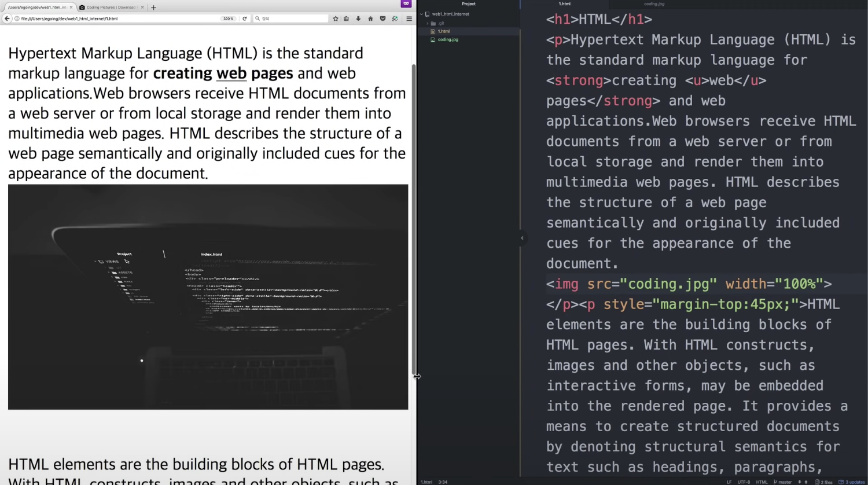This screenshot has height=485, width=868.
Task: Switch to the Coding Pictures browser tab
Action: 111,8
